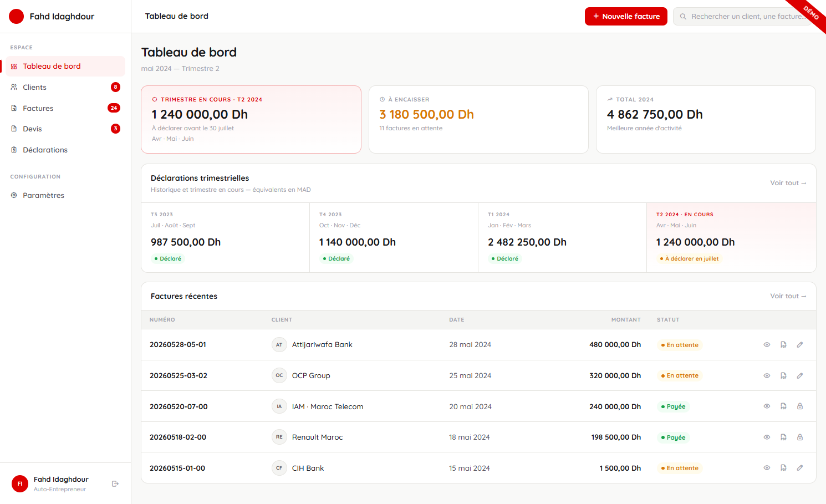Viewport: 826px width, 504px height.
Task: Click the OCP Group client name
Action: 311,376
